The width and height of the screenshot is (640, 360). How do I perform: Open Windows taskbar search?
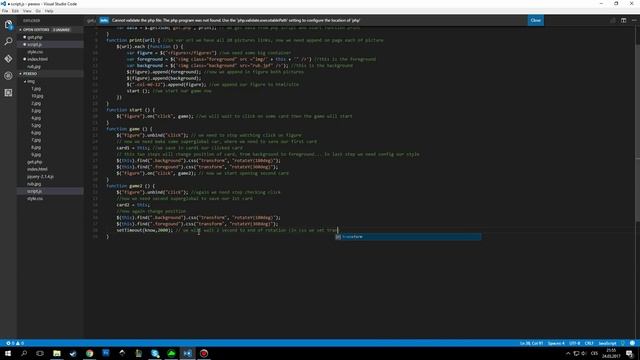click(24, 353)
